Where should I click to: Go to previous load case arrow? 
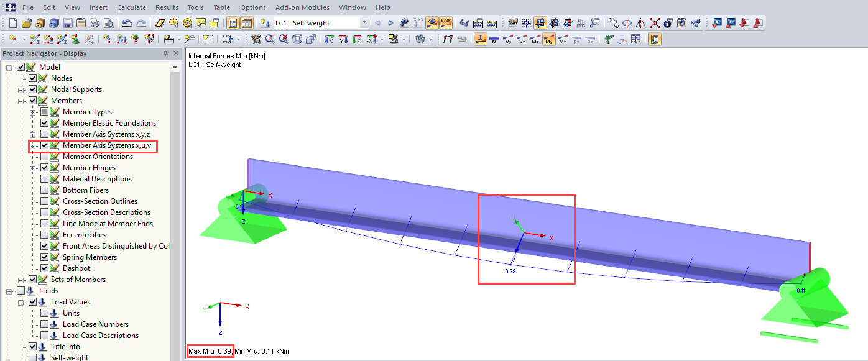coord(376,23)
